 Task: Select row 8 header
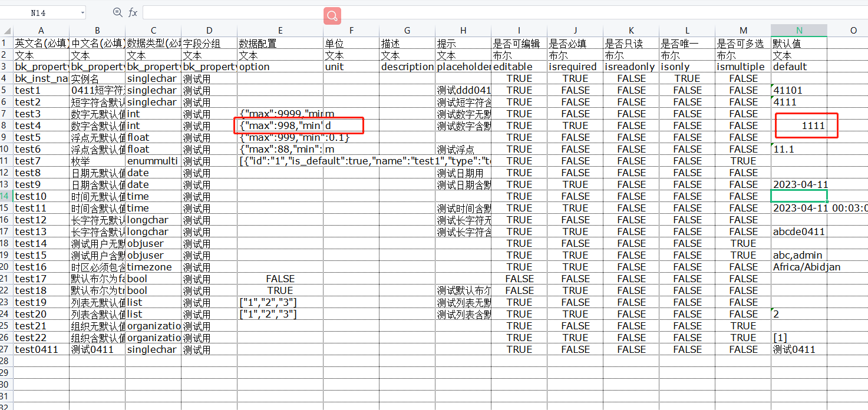[6, 125]
